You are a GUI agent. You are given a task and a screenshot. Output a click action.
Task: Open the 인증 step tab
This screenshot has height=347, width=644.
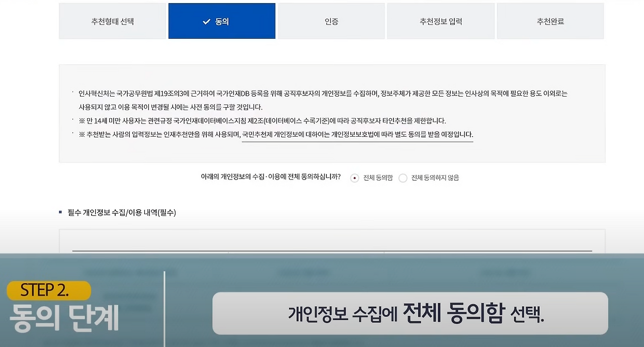331,21
